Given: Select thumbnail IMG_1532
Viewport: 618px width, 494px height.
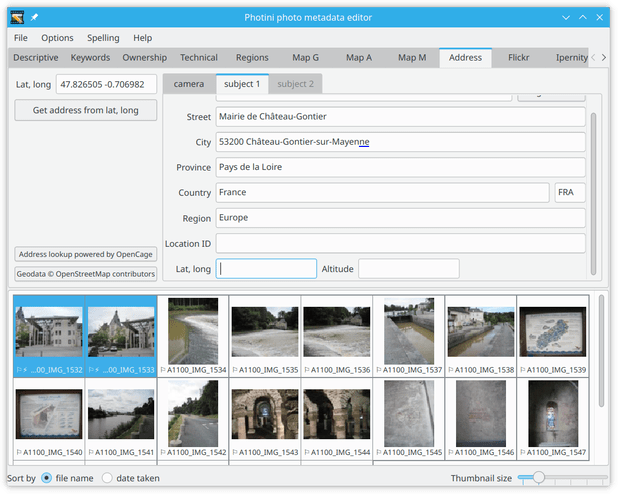Looking at the screenshot, I should (x=49, y=336).
